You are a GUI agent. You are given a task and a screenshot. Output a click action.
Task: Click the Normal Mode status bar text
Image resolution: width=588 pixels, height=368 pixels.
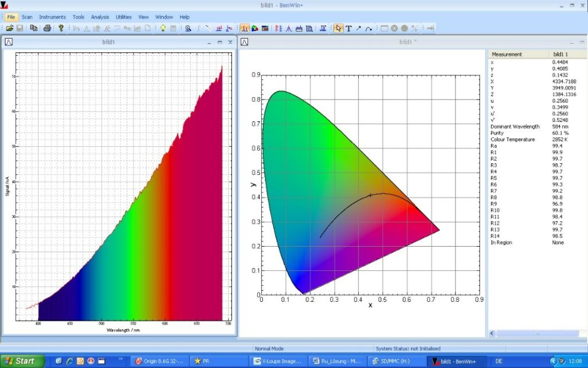(x=269, y=348)
